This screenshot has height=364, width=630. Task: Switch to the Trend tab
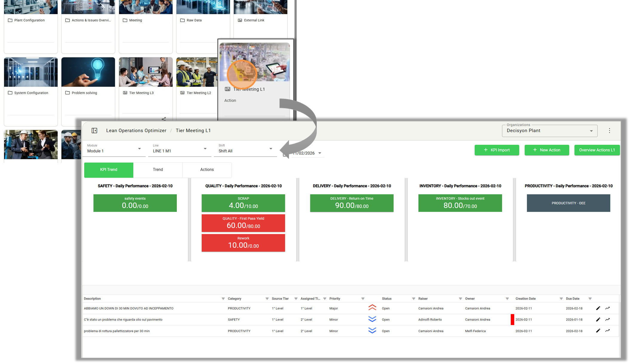(x=158, y=169)
